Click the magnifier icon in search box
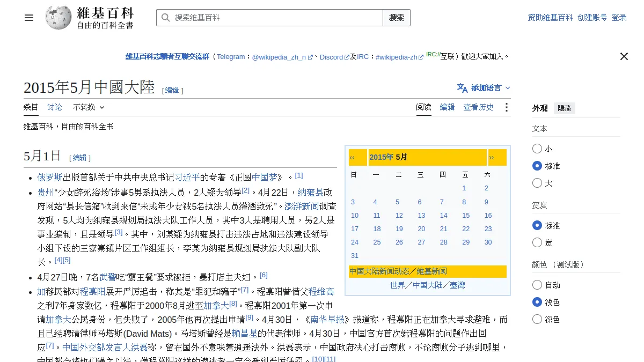Viewport: 644px width, 362px height. (x=165, y=18)
